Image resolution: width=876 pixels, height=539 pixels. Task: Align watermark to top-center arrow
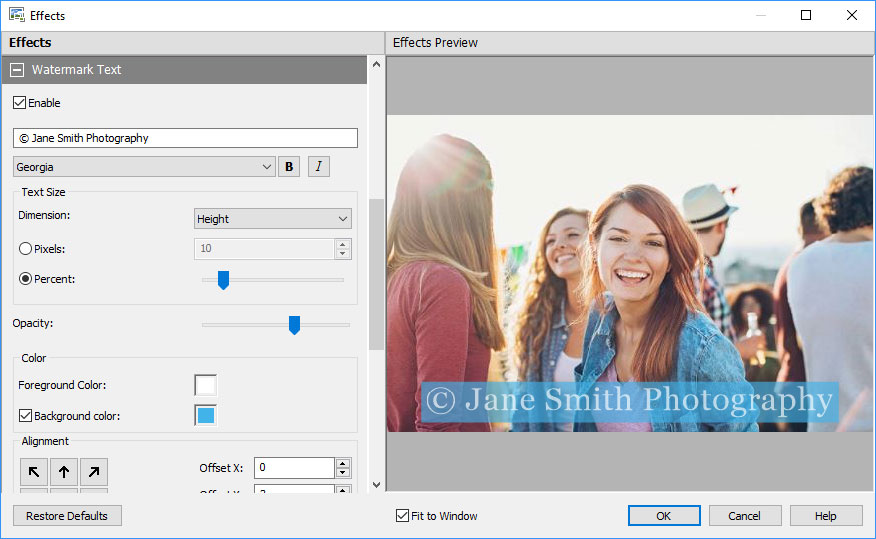64,472
